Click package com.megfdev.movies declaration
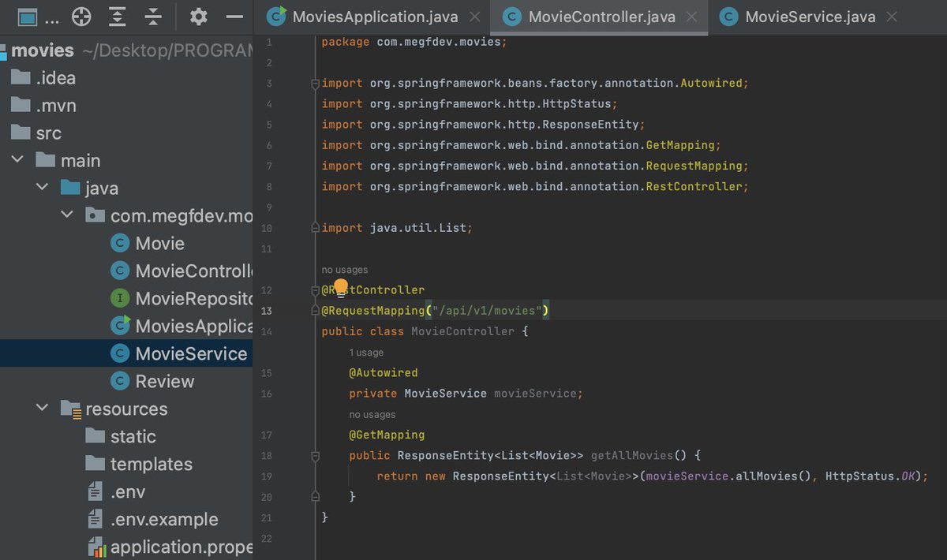The height and width of the screenshot is (560, 947). coord(414,42)
